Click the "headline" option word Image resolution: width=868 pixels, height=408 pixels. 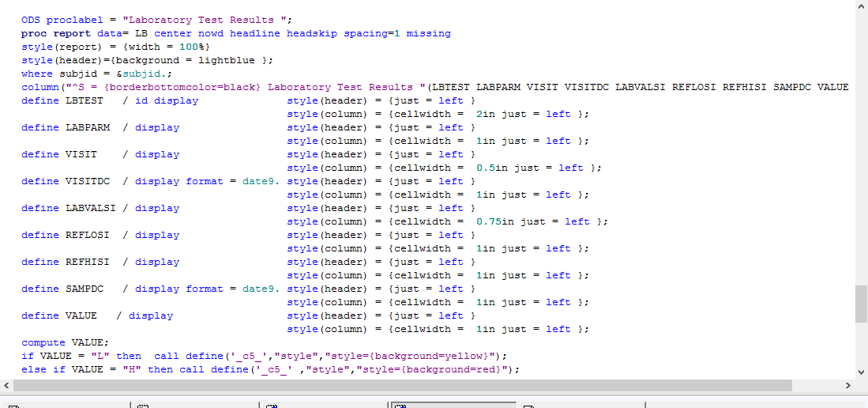coord(255,33)
